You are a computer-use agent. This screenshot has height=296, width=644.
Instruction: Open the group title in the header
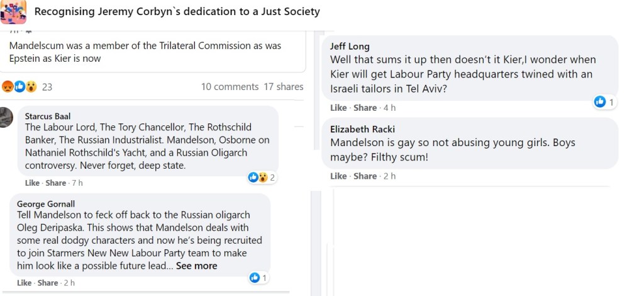click(177, 11)
